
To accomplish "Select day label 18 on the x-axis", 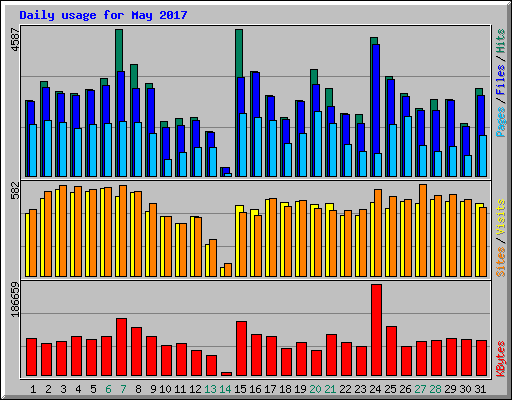I will pyautogui.click(x=285, y=389).
